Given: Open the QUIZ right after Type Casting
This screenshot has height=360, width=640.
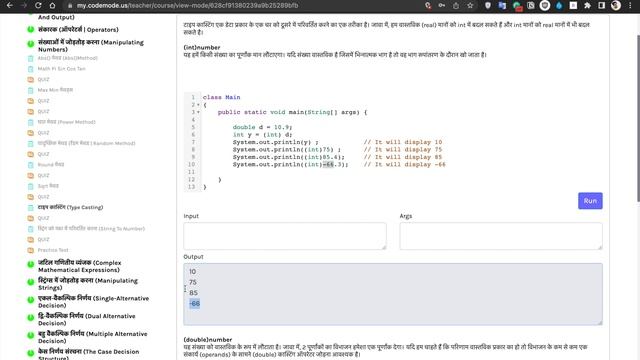Looking at the screenshot, I should coord(43,218).
